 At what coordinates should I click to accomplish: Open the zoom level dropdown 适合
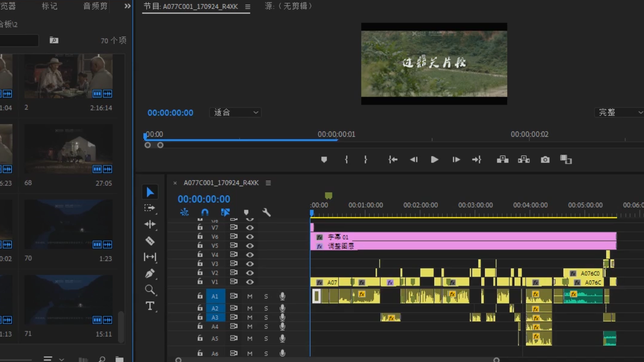[x=235, y=113]
